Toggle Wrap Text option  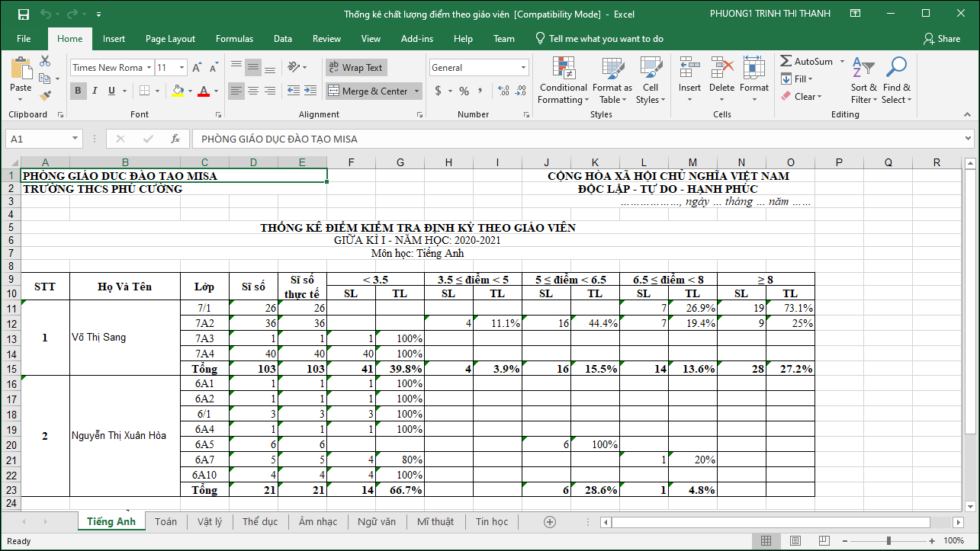point(355,68)
